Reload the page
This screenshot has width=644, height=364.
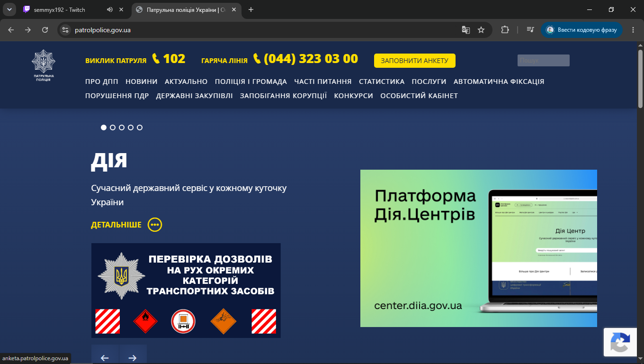pos(45,30)
